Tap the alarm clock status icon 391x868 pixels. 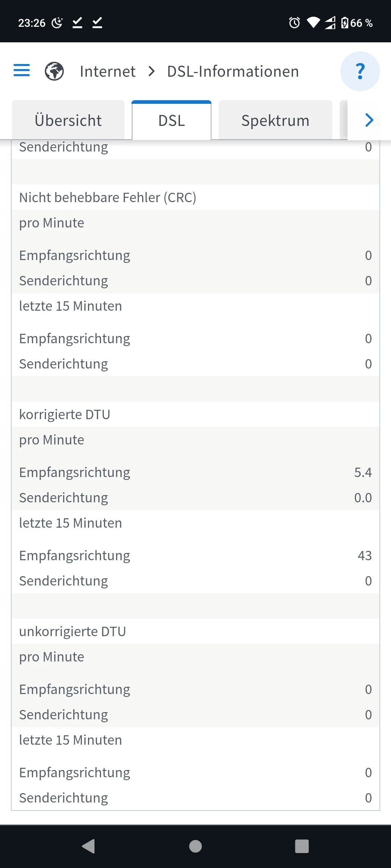point(294,23)
